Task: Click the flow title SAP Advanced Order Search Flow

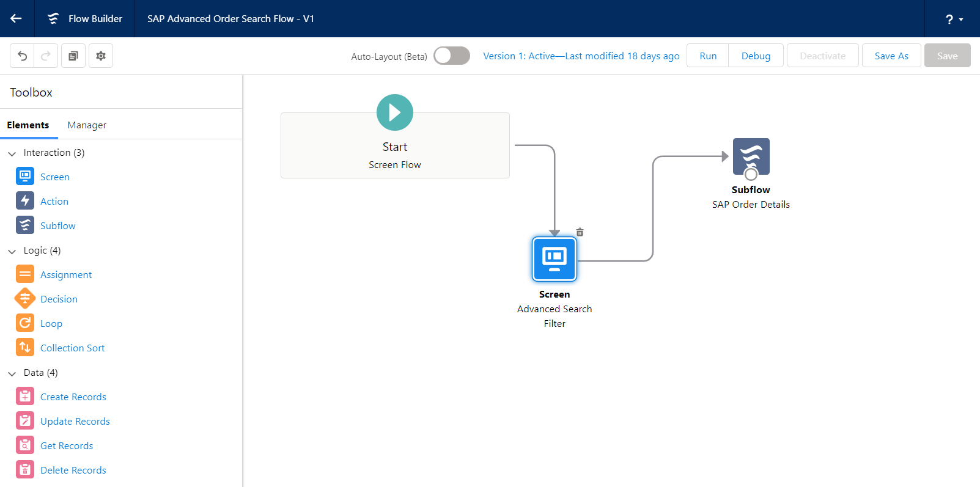Action: (x=230, y=18)
